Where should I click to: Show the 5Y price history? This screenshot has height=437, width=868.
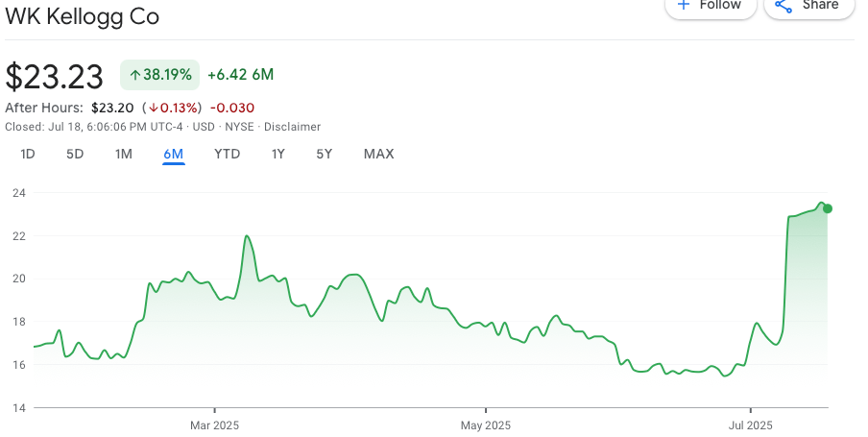click(x=325, y=154)
